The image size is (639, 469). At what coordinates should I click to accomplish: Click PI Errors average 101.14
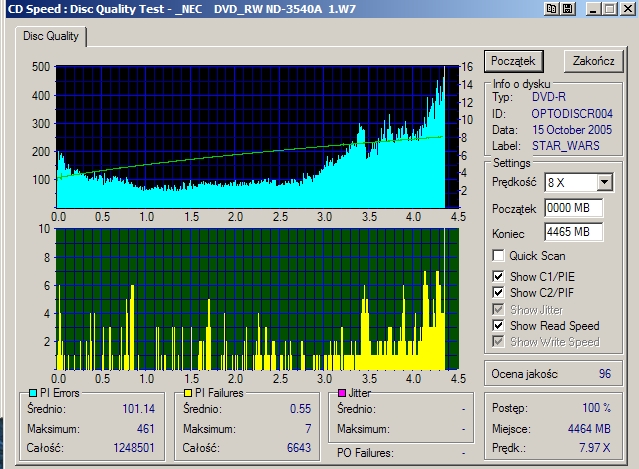139,409
